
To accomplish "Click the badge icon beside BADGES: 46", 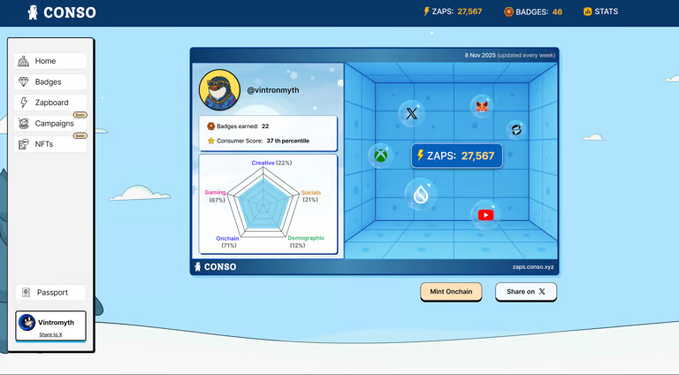I will pos(509,12).
